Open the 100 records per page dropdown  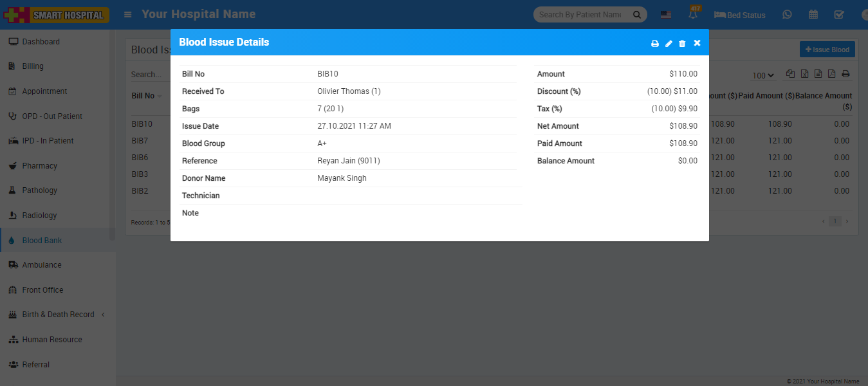(x=763, y=76)
